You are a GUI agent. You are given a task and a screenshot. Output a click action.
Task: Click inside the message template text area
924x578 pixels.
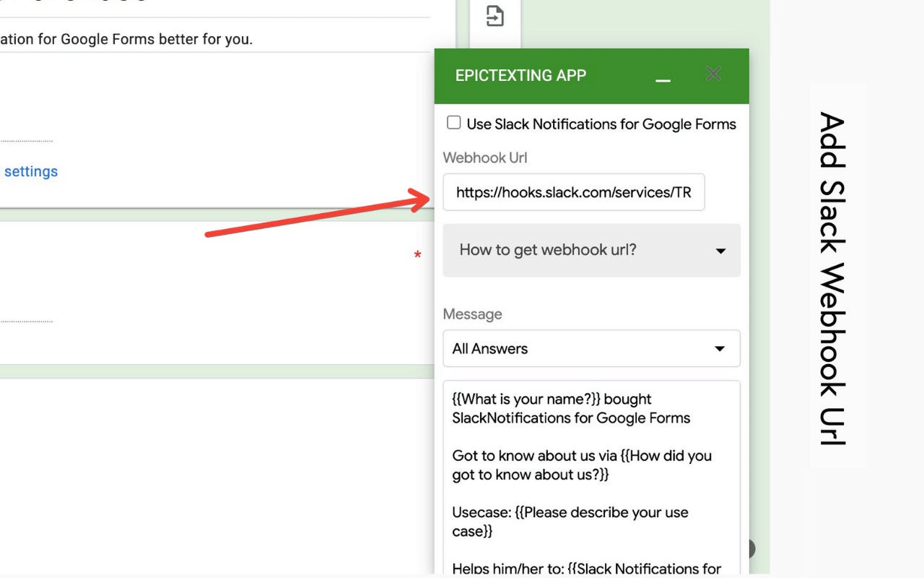point(592,477)
